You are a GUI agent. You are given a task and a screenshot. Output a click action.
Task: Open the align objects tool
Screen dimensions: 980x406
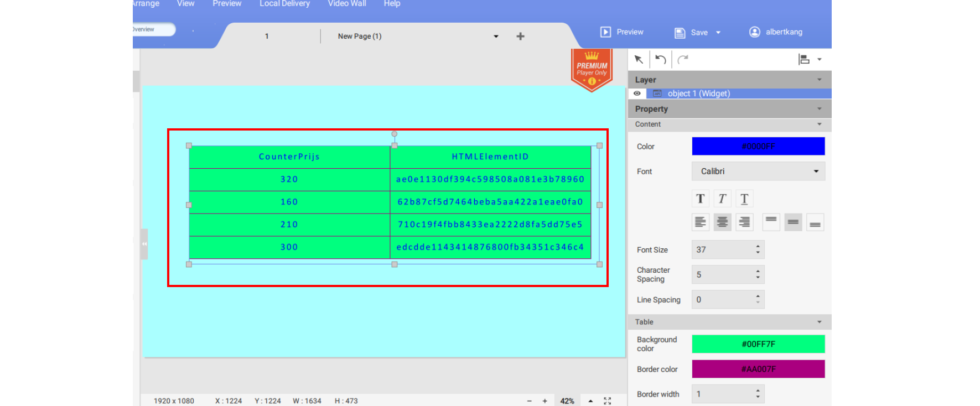click(805, 59)
